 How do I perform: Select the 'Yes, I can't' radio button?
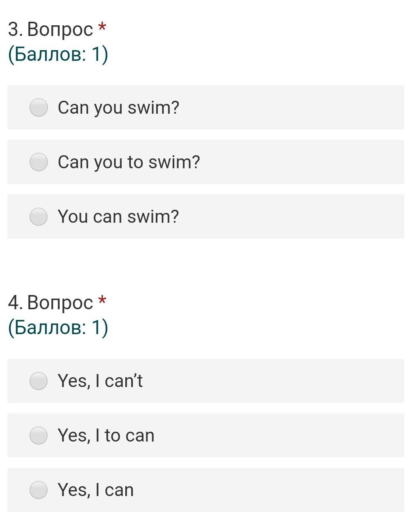(39, 381)
